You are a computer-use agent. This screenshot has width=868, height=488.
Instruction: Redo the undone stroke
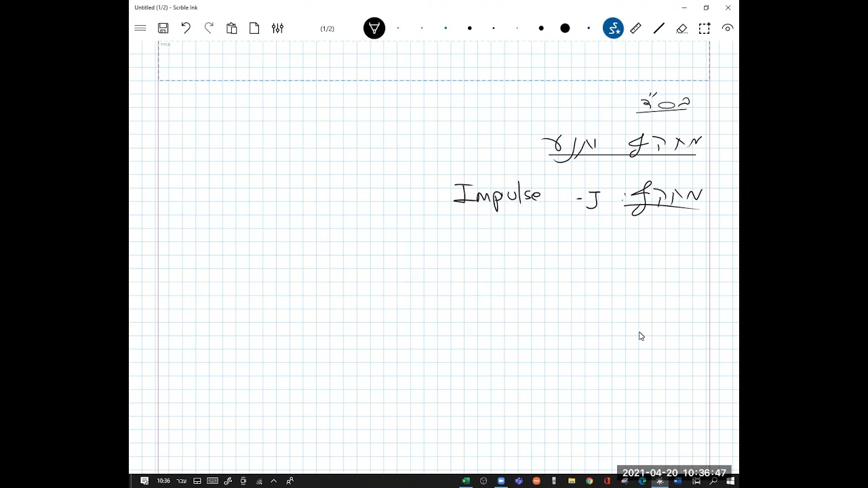[209, 28]
